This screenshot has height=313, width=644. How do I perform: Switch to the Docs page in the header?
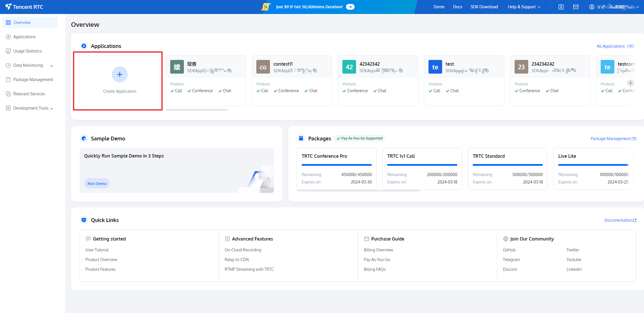pos(457,7)
